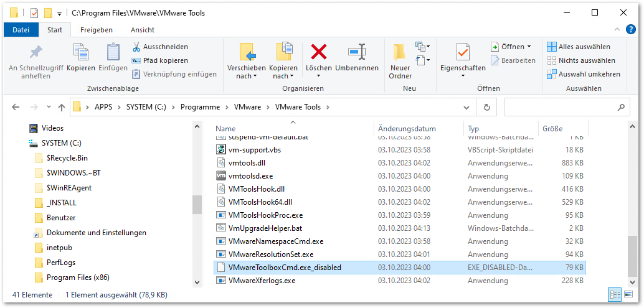
Task: Open Program Files (x86) in the tree
Action: point(78,278)
